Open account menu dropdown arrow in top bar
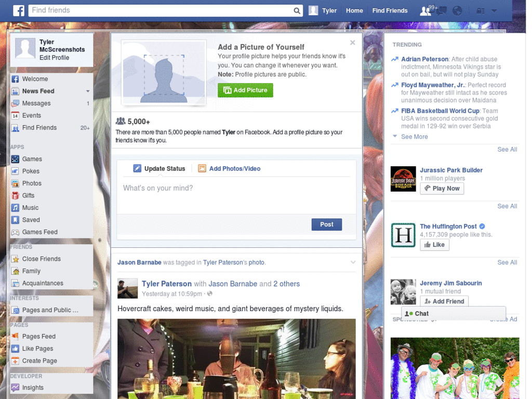 click(x=494, y=11)
